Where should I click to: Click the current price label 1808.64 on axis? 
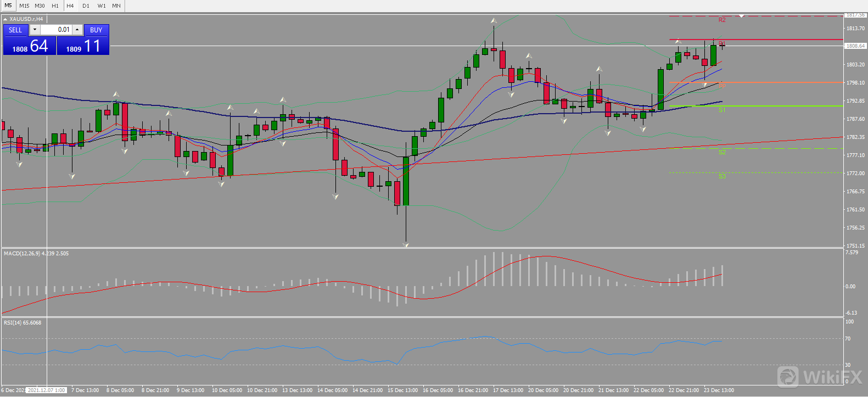tap(855, 46)
